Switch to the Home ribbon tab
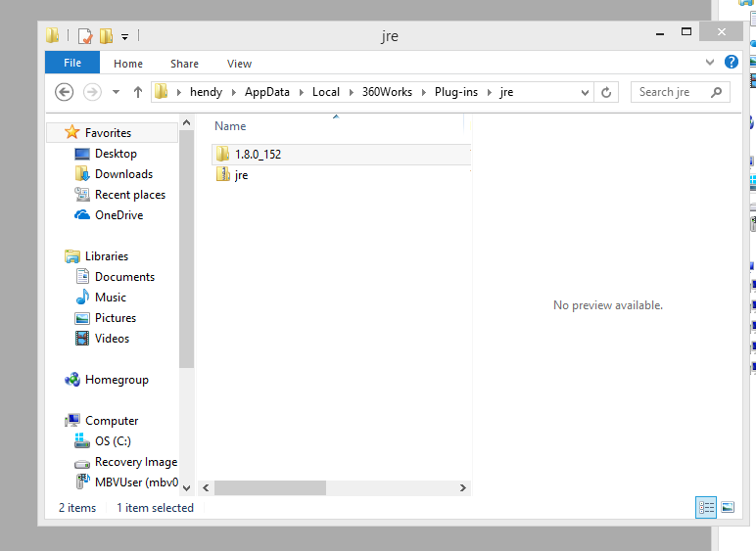The width and height of the screenshot is (756, 551). click(x=128, y=64)
